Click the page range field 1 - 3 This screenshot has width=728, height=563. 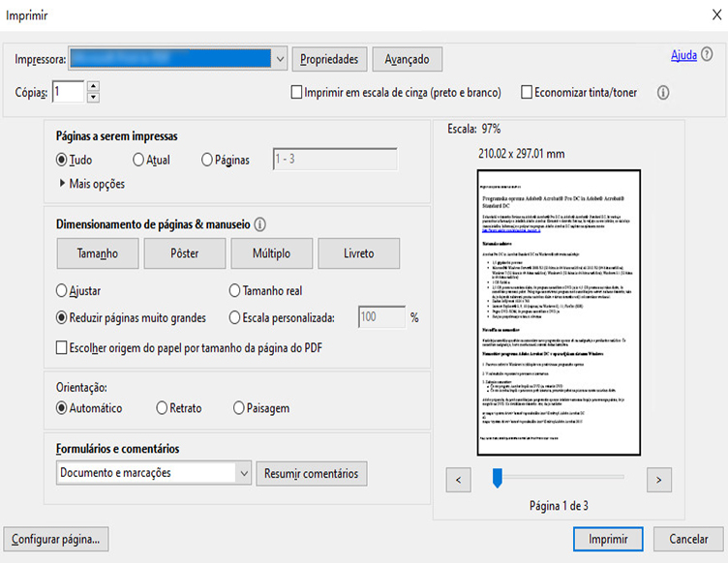pyautogui.click(x=335, y=159)
